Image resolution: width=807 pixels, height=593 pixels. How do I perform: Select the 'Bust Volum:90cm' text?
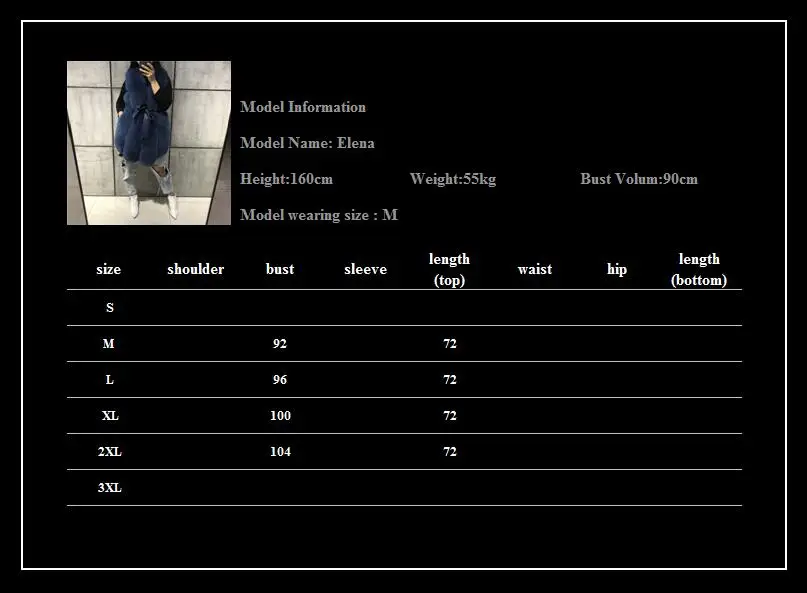(639, 179)
